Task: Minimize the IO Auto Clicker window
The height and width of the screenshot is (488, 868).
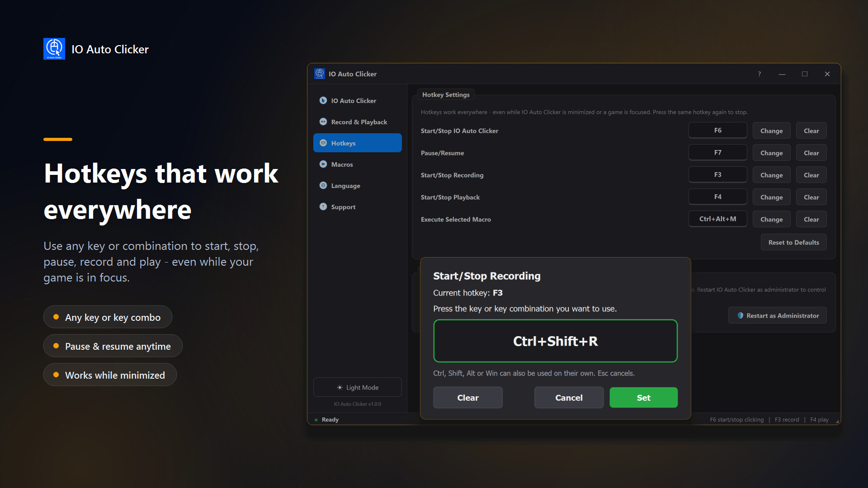Action: coord(782,74)
